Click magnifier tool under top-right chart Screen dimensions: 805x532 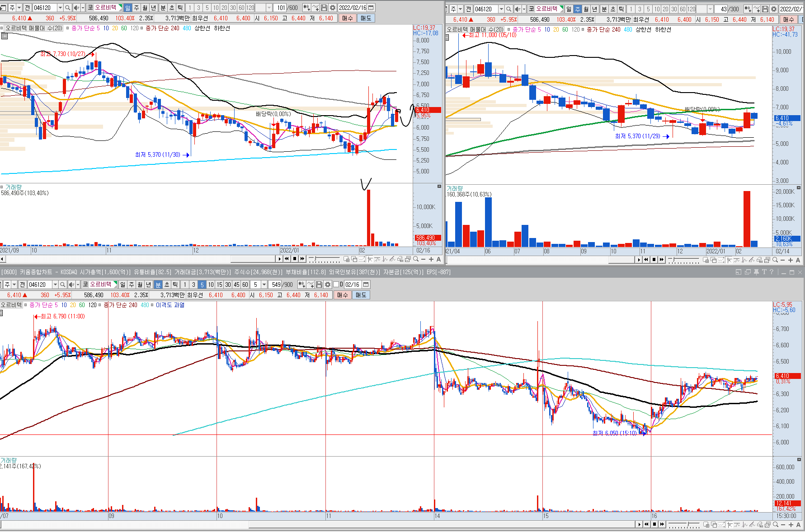click(775, 260)
